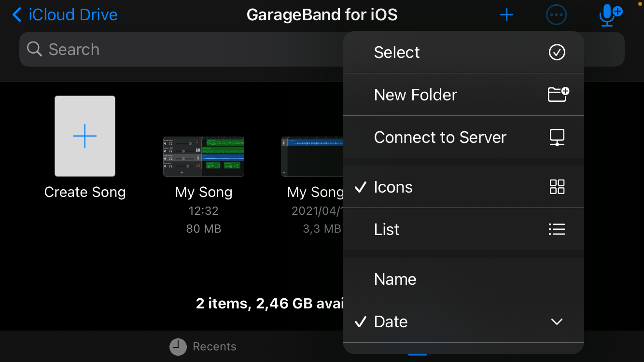Image resolution: width=644 pixels, height=362 pixels.
Task: Tap the list bullets icon next to List
Action: (x=557, y=229)
